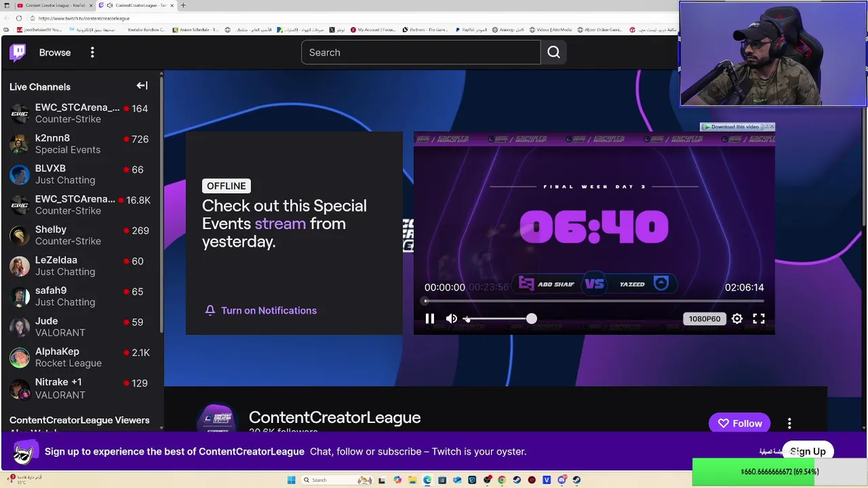Open the Browse menu item

tap(55, 52)
